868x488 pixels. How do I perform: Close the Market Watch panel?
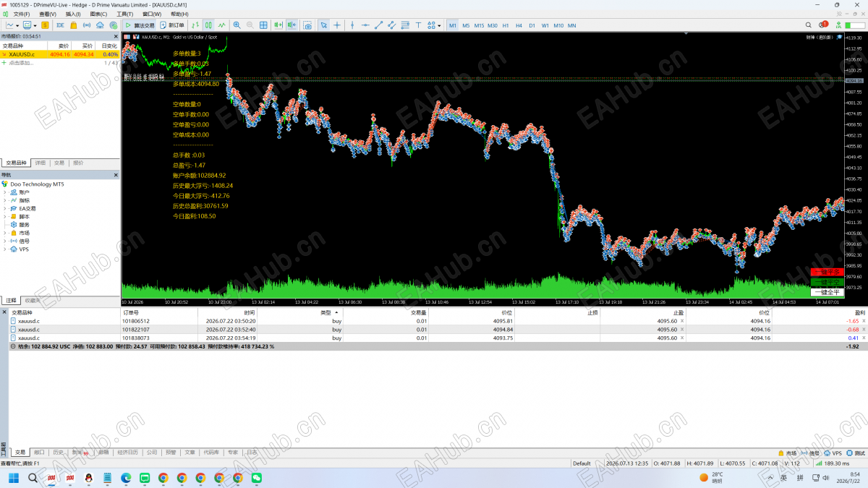coord(116,36)
